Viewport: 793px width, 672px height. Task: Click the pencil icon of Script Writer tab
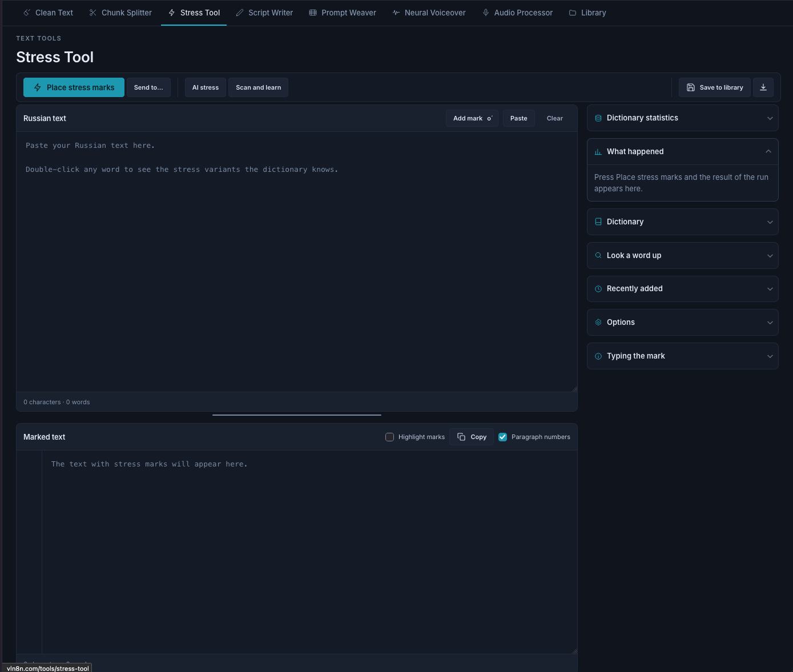point(240,13)
